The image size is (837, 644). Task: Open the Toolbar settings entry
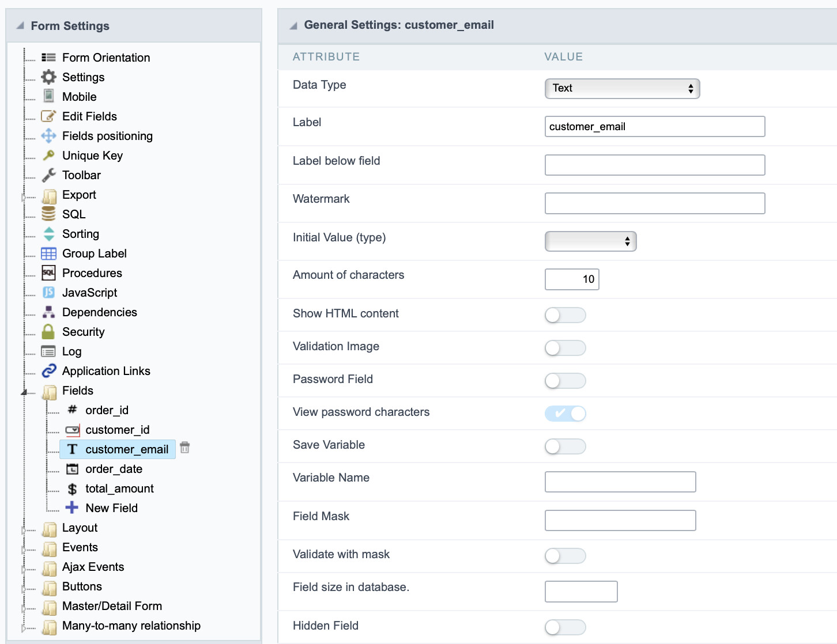(x=81, y=175)
